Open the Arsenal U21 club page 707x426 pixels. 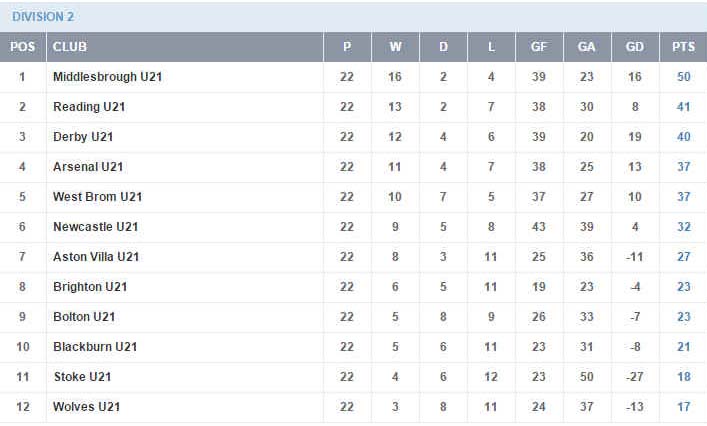(x=88, y=167)
